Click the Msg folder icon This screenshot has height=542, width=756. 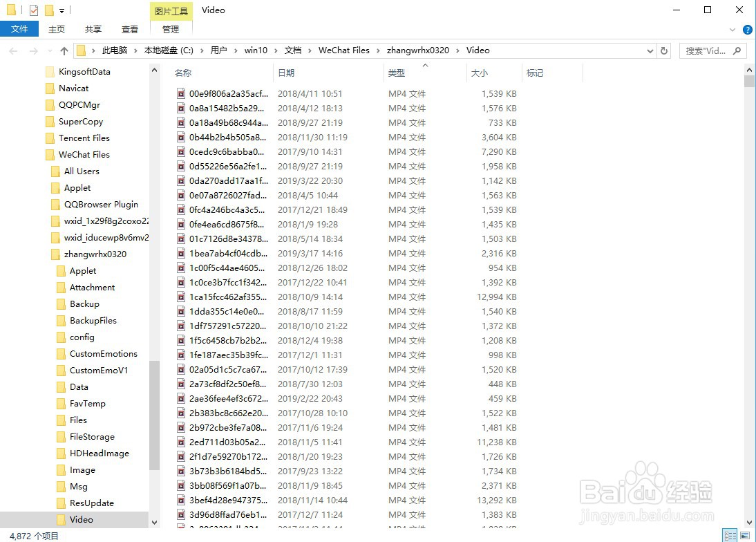61,487
